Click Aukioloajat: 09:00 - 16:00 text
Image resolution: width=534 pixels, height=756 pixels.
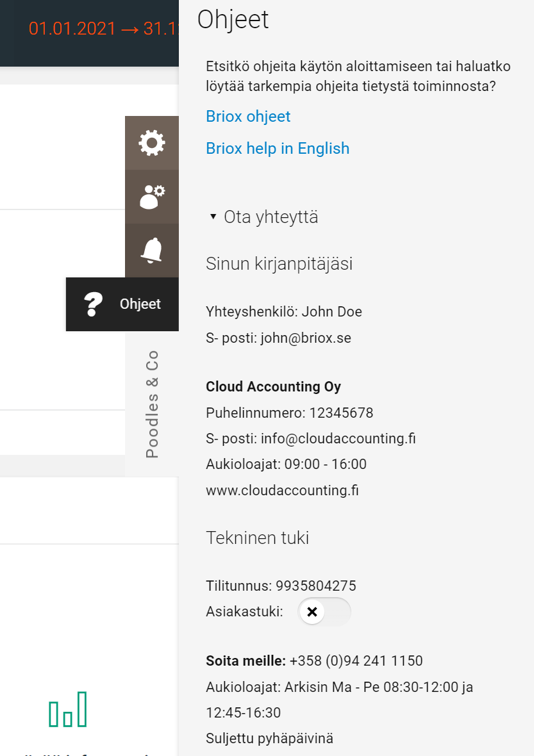tap(286, 464)
